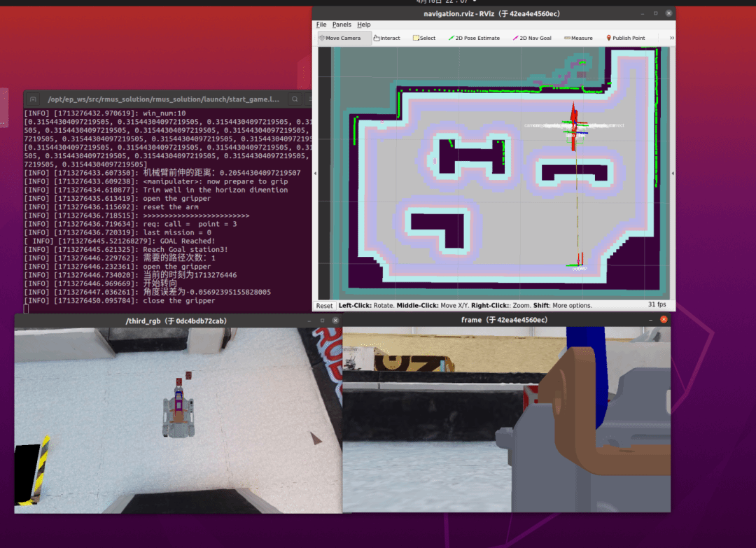Image resolution: width=756 pixels, height=548 pixels.
Task: Open the terminal search icon
Action: (295, 99)
